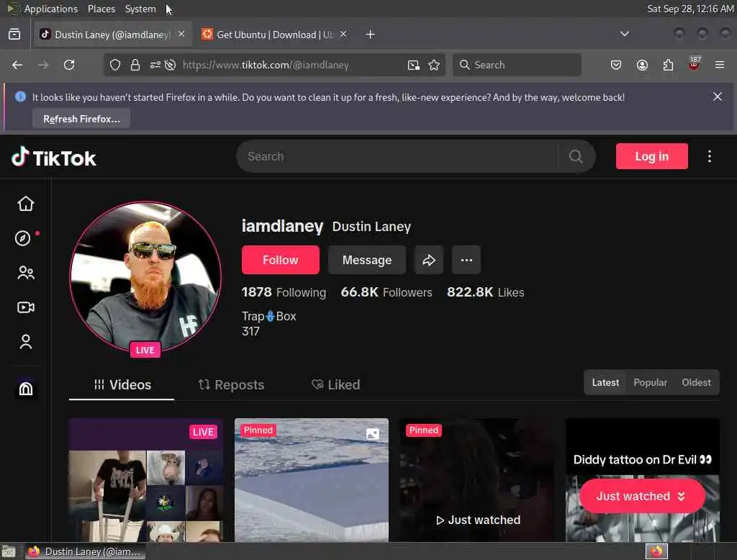Open Firefox View icon left of tabs
This screenshot has height=560, width=737.
tap(14, 35)
